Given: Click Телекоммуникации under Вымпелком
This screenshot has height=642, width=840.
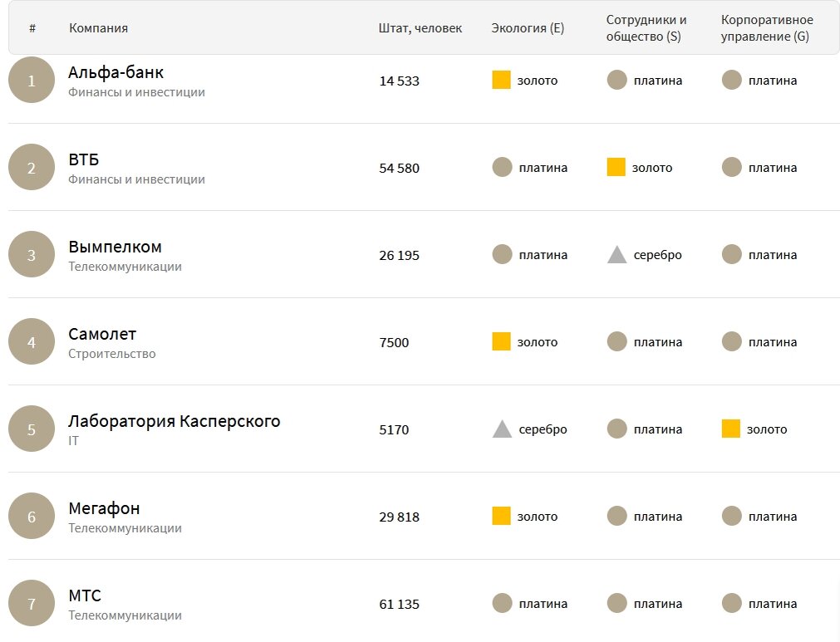Looking at the screenshot, I should 125,267.
